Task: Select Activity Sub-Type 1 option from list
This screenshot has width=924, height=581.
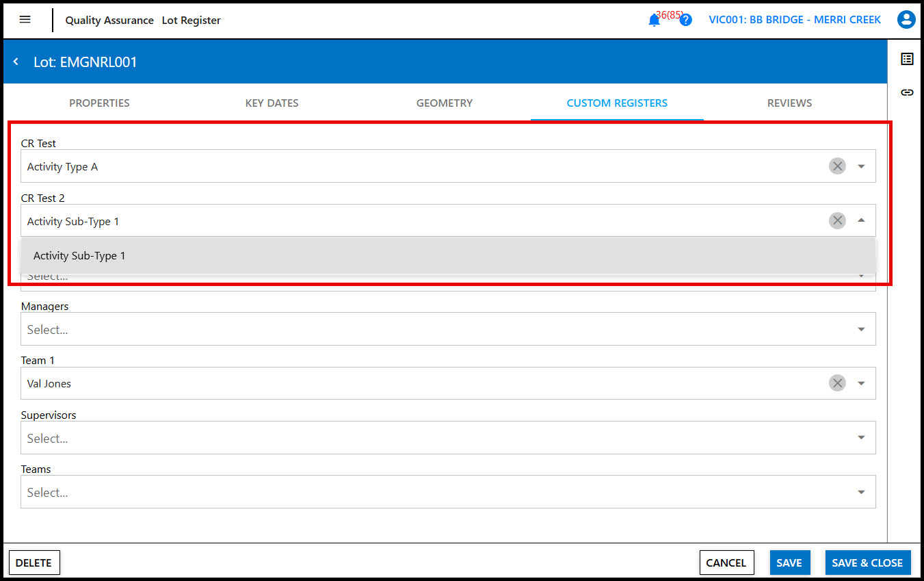Action: [x=79, y=256]
